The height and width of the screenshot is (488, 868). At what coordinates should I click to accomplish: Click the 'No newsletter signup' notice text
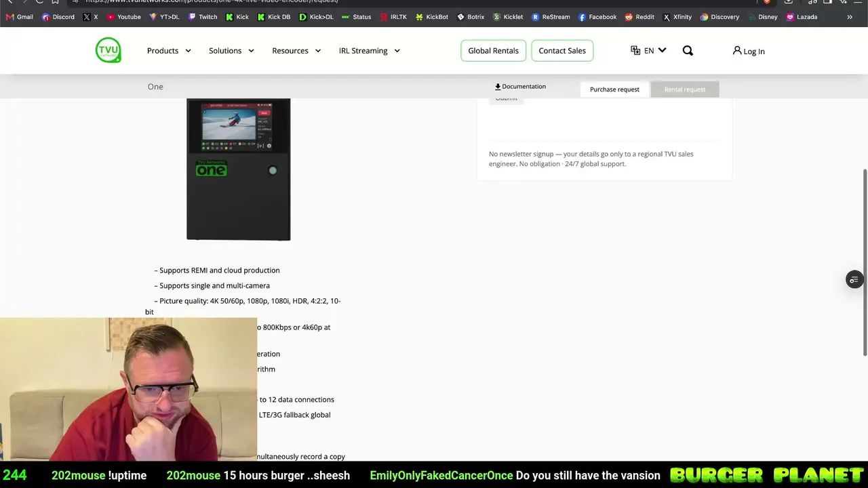pyautogui.click(x=591, y=159)
